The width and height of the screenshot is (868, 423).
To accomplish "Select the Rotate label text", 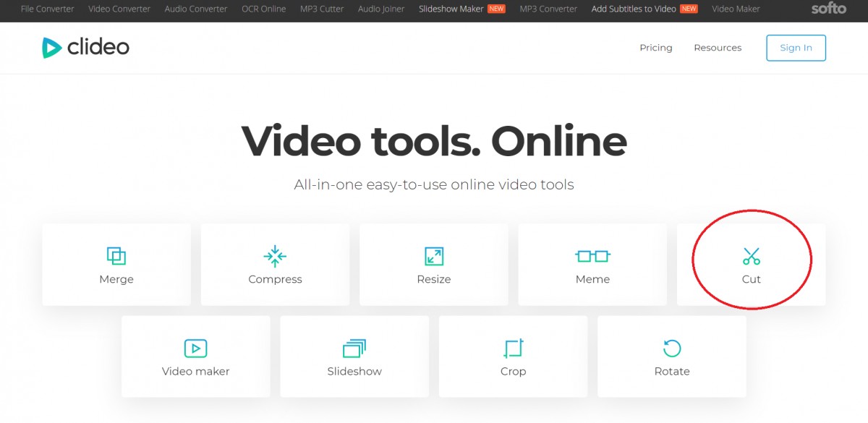I will coord(672,372).
